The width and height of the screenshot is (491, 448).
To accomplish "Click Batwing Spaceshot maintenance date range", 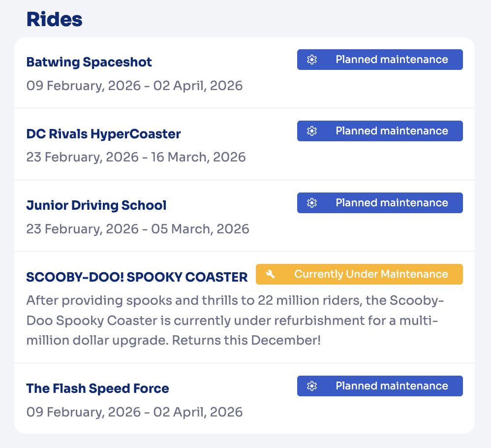I will point(134,86).
